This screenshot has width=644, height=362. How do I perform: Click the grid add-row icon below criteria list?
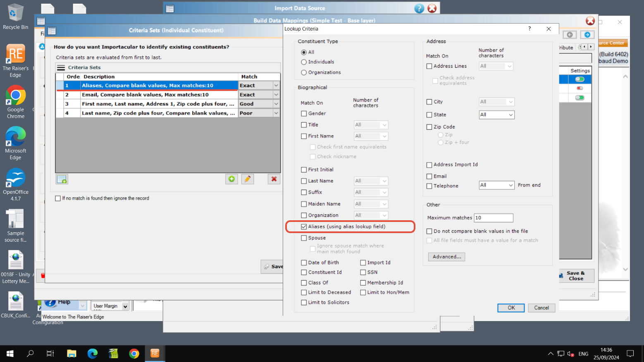62,179
